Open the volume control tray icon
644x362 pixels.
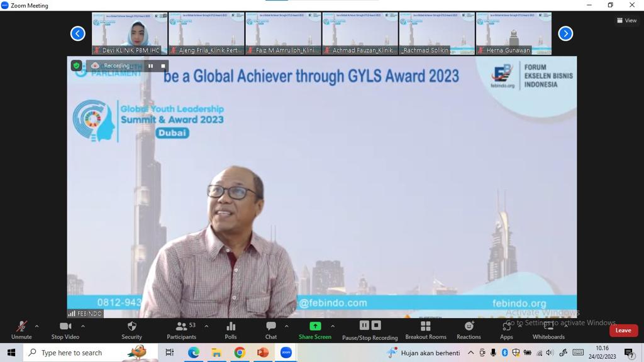point(550,353)
